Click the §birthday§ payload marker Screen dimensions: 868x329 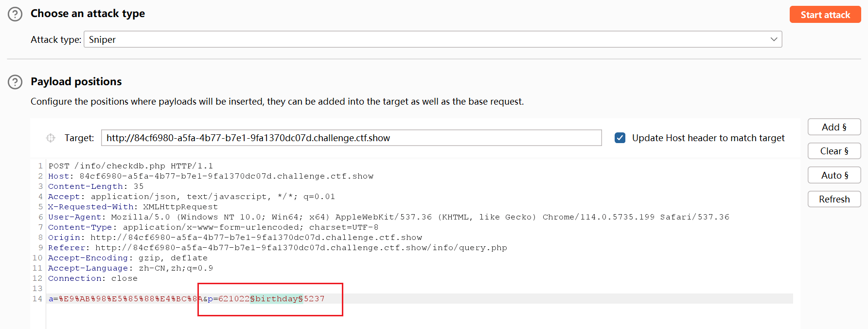276,299
